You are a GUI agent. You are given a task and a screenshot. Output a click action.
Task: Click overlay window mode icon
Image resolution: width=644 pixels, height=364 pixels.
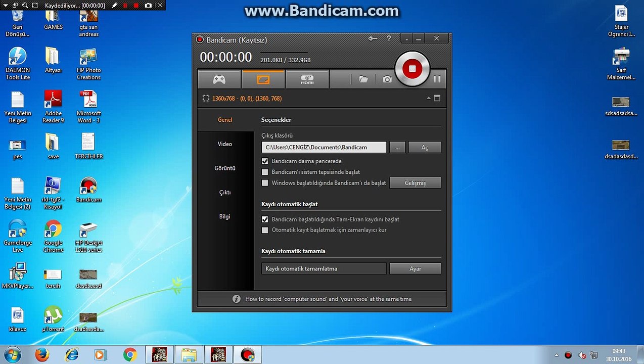click(15, 5)
